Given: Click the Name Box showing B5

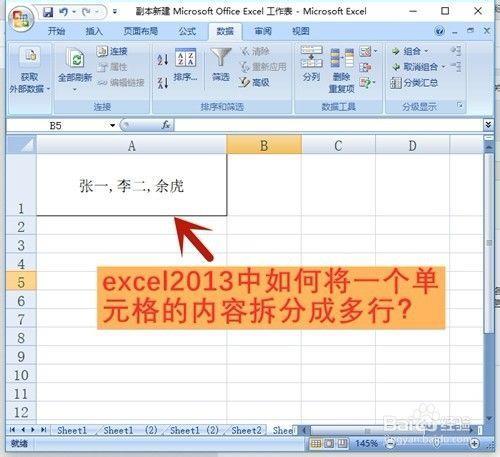Looking at the screenshot, I should 57,126.
